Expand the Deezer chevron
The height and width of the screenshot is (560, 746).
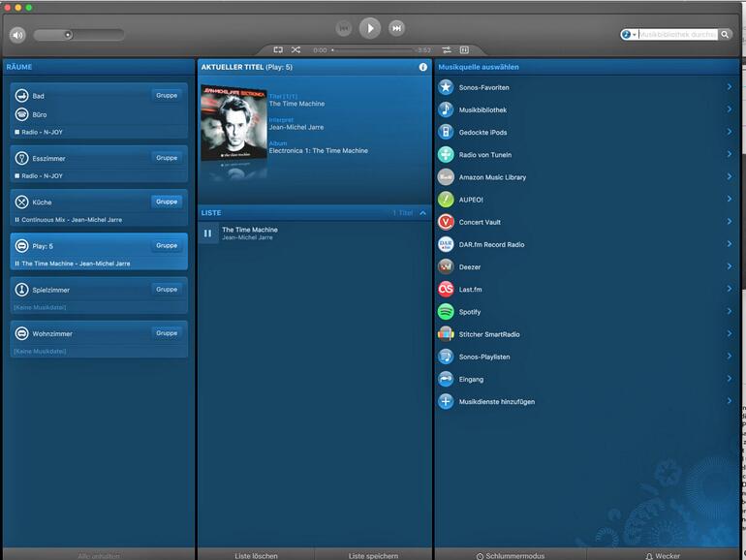tap(730, 266)
